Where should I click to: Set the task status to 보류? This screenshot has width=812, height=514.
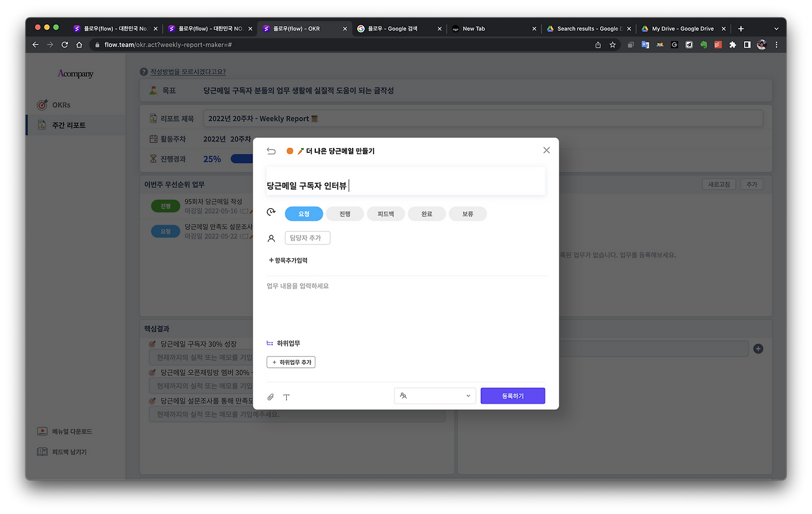[x=468, y=214]
